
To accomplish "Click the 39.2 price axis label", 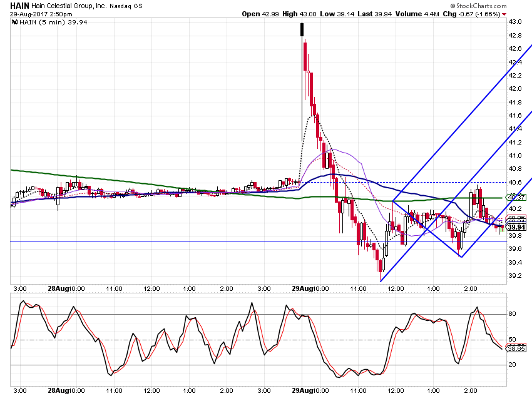I will pyautogui.click(x=515, y=276).
